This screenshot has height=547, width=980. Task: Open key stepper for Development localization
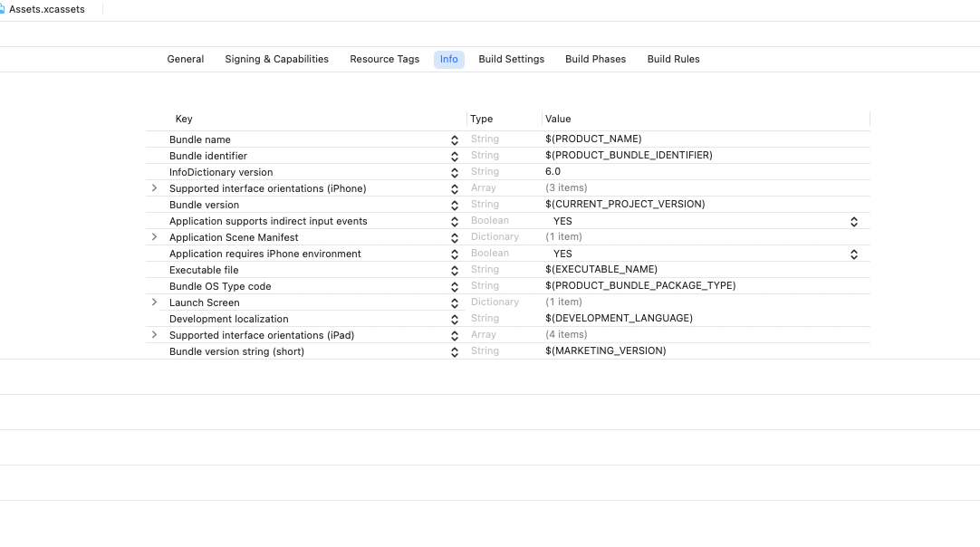pyautogui.click(x=455, y=319)
